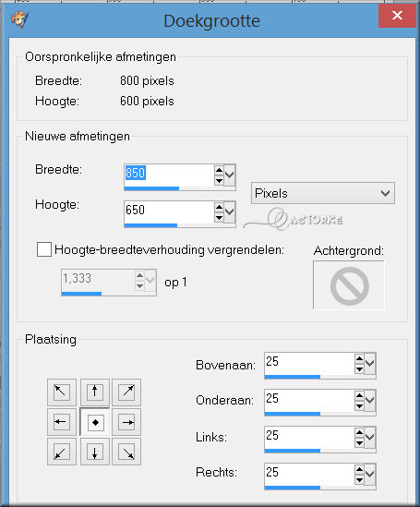Select top-center placement arrow

95,392
